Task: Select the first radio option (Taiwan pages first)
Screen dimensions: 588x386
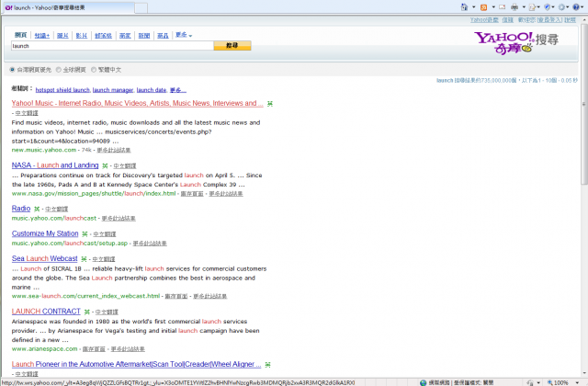Action: (12, 70)
